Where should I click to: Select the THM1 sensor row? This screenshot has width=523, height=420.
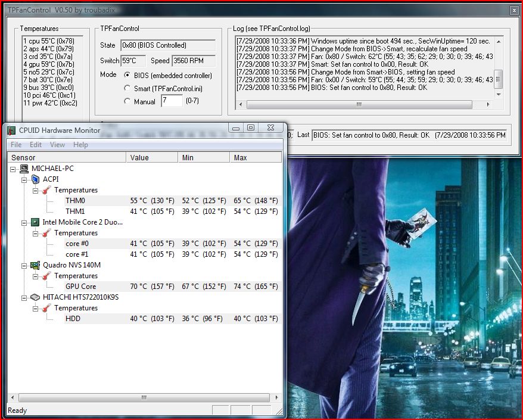click(172, 211)
